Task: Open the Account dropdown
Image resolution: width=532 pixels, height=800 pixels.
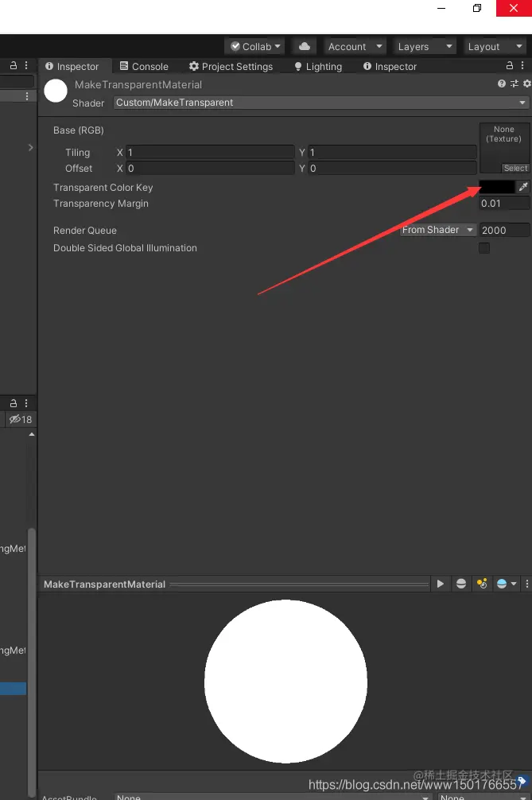Action: [x=355, y=46]
